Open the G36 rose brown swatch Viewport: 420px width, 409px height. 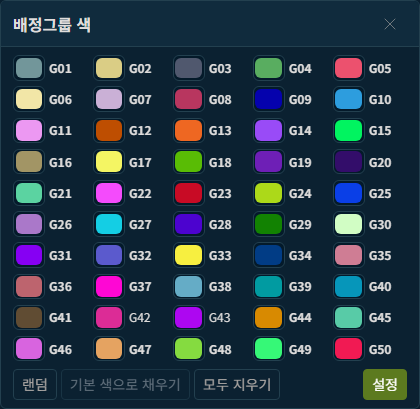coord(29,286)
